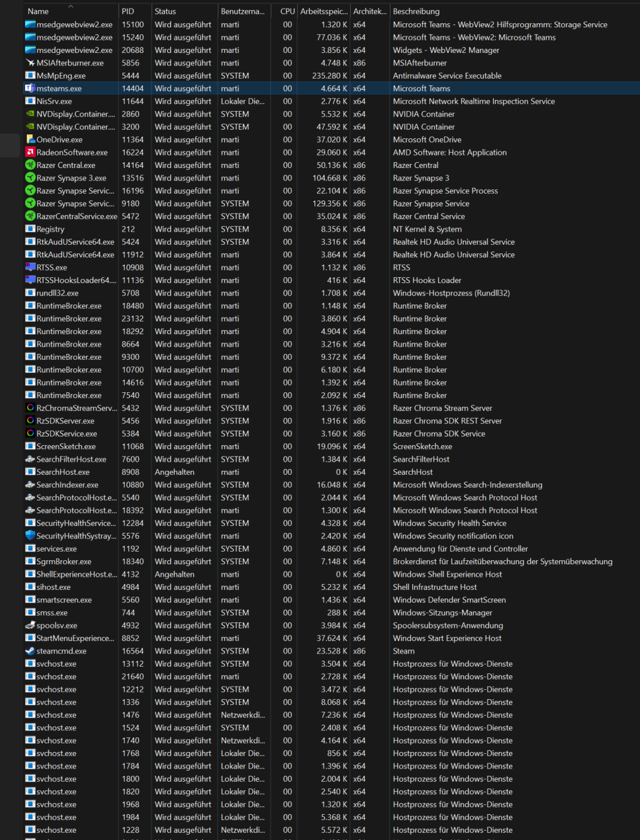This screenshot has width=640, height=840.
Task: Click the RTSSHooksLoader64 process icon
Action: point(30,280)
